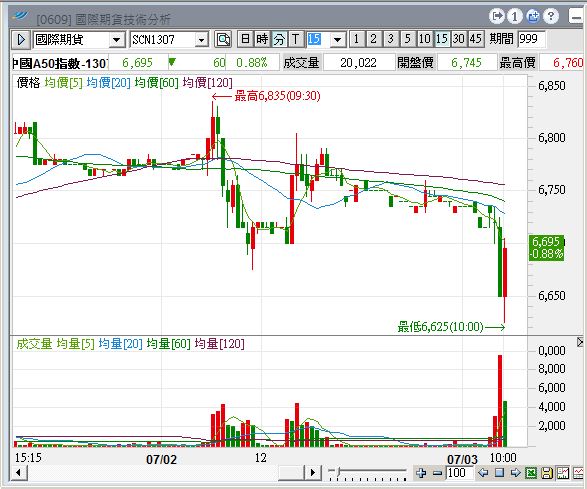
Task: Switch chart to minute (分) period
Action: [279, 39]
